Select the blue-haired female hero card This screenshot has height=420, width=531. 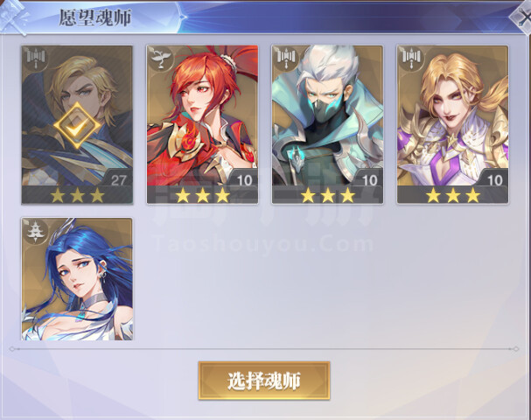point(77,279)
